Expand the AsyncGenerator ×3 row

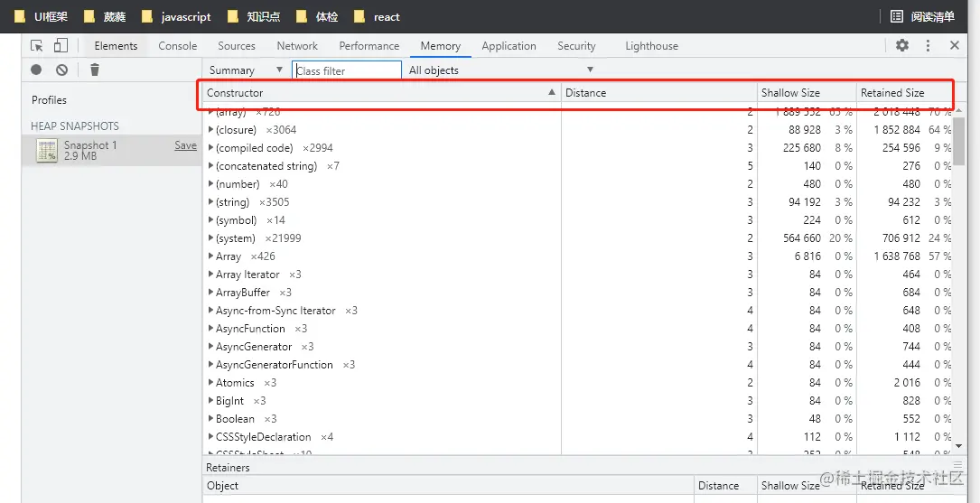[210, 347]
